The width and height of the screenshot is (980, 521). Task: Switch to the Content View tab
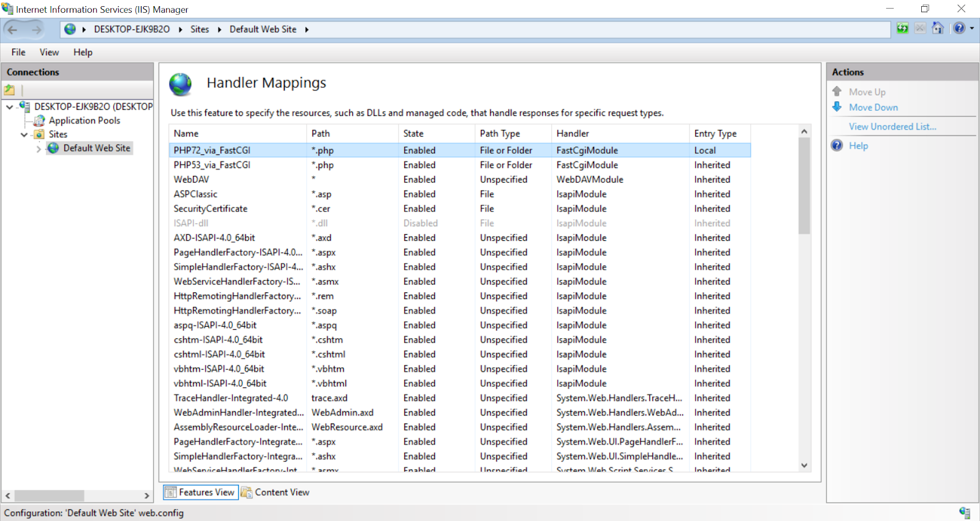point(276,492)
